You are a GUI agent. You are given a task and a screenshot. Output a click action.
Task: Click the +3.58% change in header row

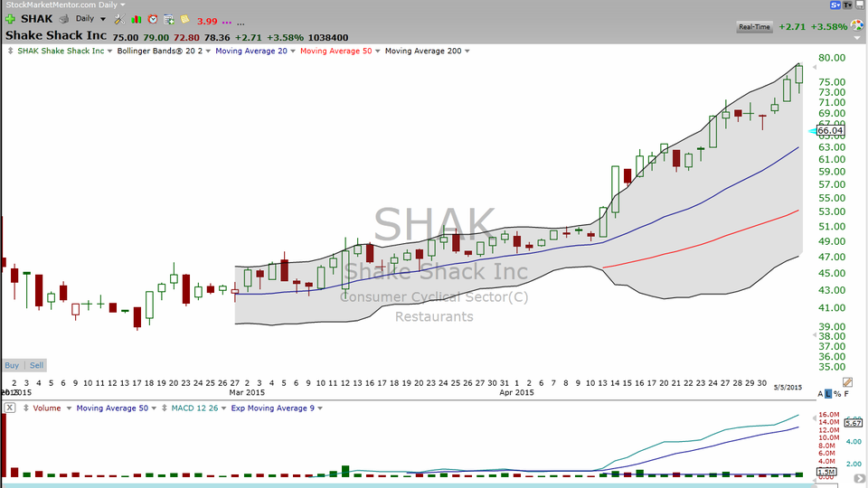coord(285,38)
